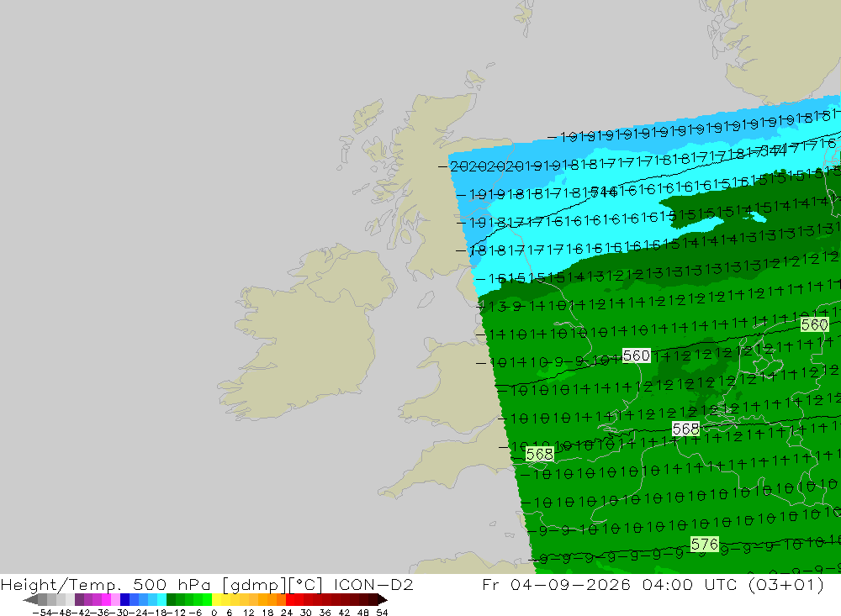
Task: Click the 54 scale number at legend end
Action: point(382,613)
